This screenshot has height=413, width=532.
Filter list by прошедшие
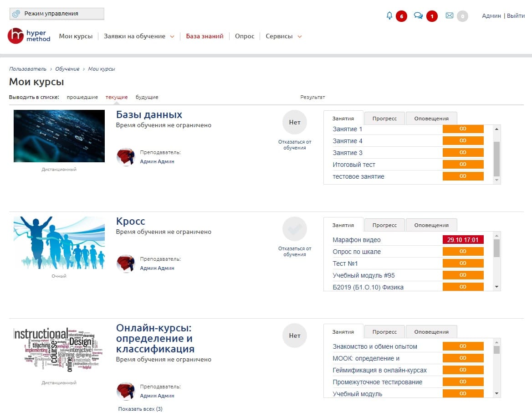pyautogui.click(x=82, y=97)
